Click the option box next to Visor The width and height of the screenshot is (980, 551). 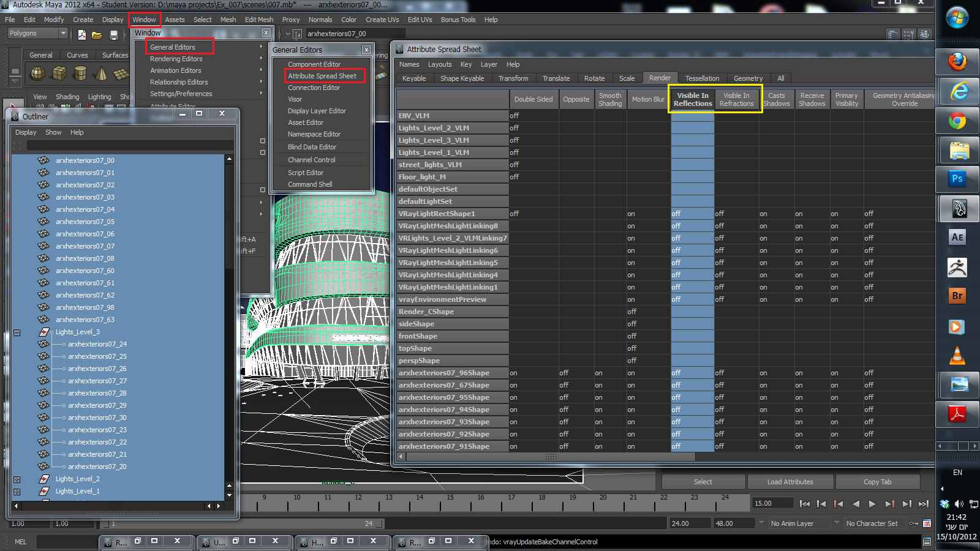(263, 141)
